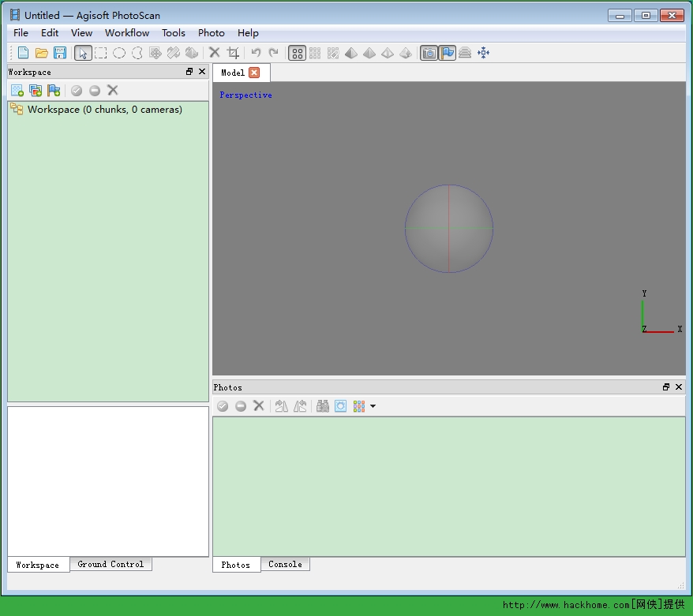The image size is (693, 616).
Task: Click the Reset View icon
Action: pyautogui.click(x=484, y=53)
